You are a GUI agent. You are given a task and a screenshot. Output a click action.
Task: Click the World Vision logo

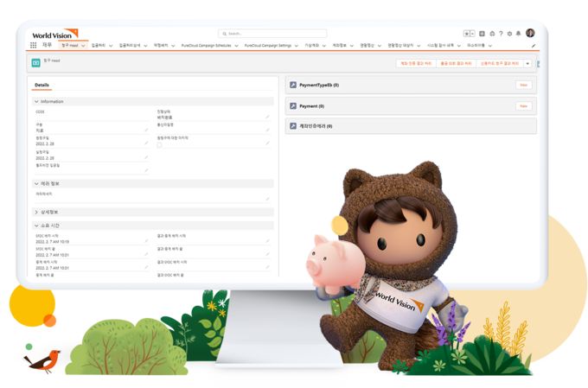55,34
